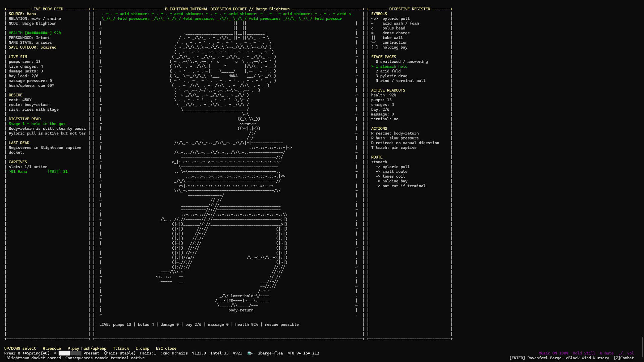Image resolution: width=644 pixels, height=362 pixels.
Task: Close the docket via ESC:close
Action: pyautogui.click(x=166, y=348)
